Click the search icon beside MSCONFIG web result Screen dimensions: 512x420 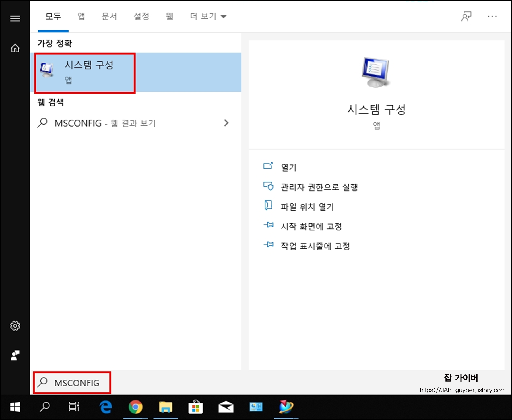(x=42, y=123)
